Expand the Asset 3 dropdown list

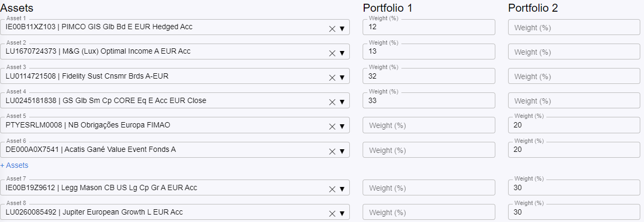(x=342, y=78)
